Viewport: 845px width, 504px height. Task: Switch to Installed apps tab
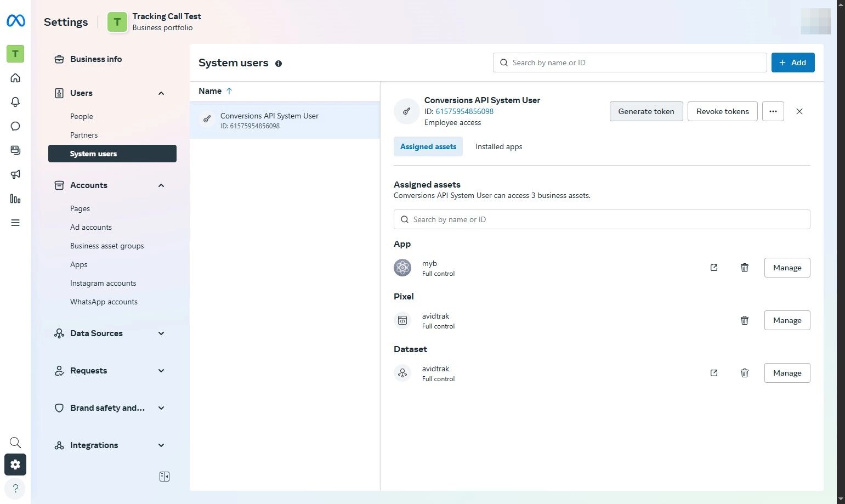click(x=499, y=146)
